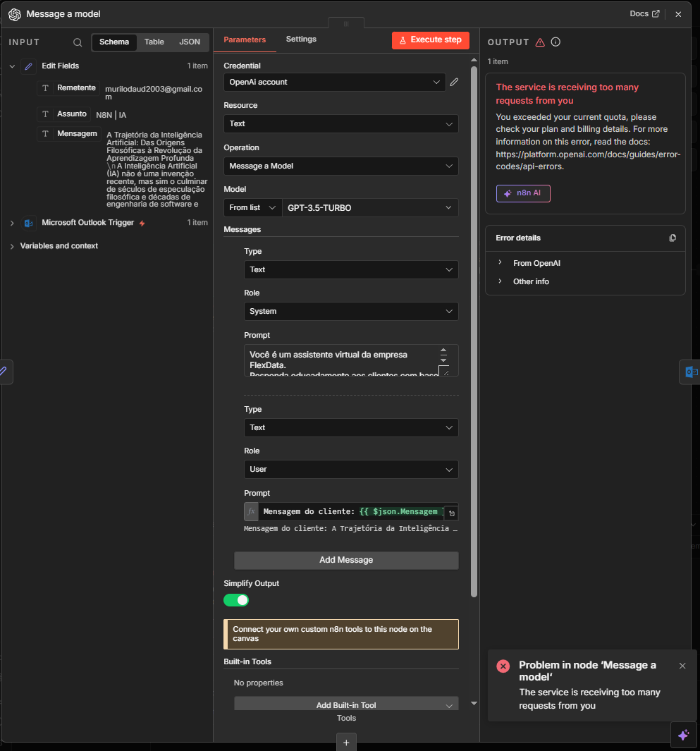Click the scroll down arrow of parameters

click(474, 703)
